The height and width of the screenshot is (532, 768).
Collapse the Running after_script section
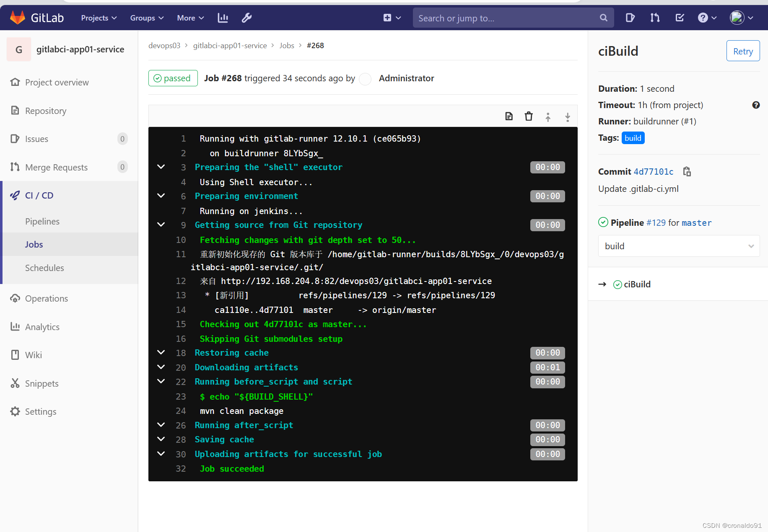tap(161, 425)
